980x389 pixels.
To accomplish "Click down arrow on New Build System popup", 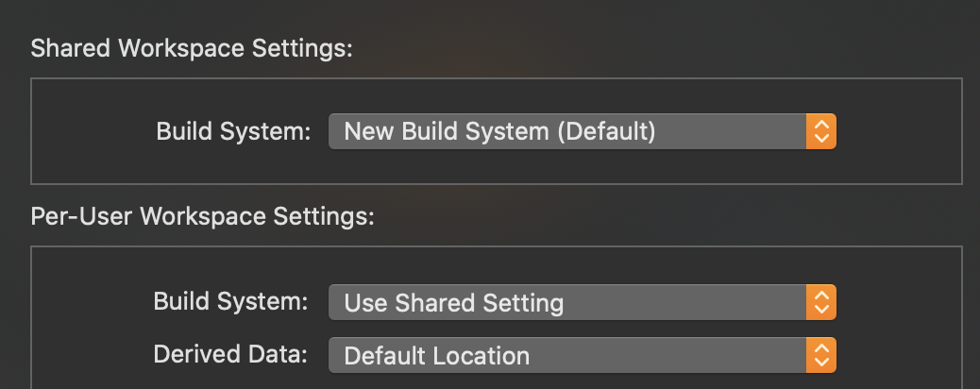I will tap(821, 138).
